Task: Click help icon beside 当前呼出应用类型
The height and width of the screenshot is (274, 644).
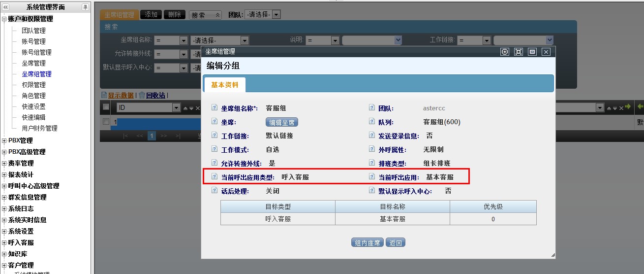Action: coord(214,176)
